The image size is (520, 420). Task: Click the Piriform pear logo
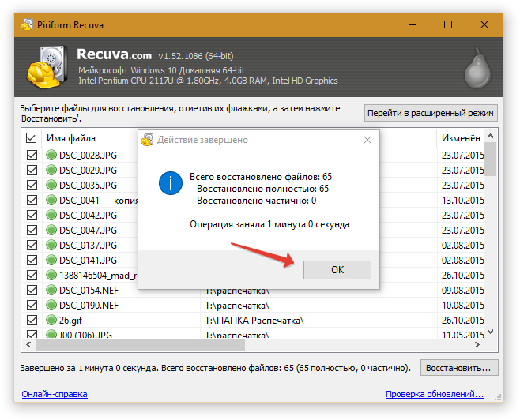(477, 69)
